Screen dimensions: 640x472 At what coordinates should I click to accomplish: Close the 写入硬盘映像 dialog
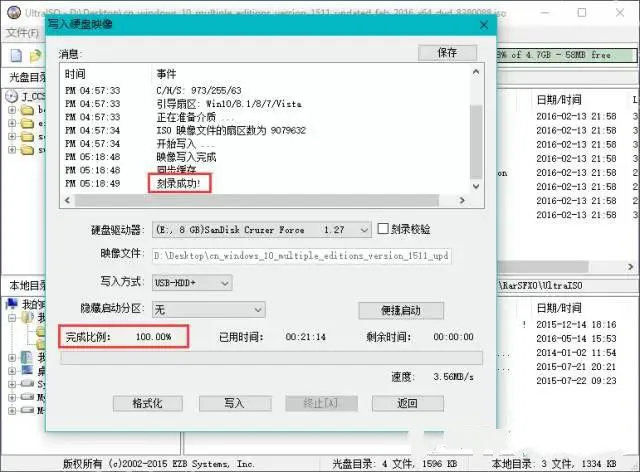484,25
